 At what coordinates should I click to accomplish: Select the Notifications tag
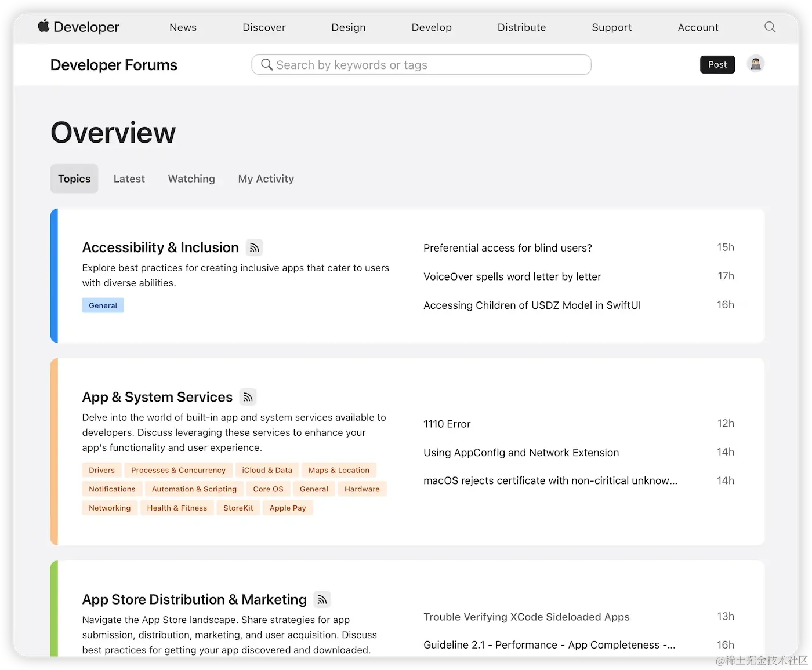(x=112, y=489)
